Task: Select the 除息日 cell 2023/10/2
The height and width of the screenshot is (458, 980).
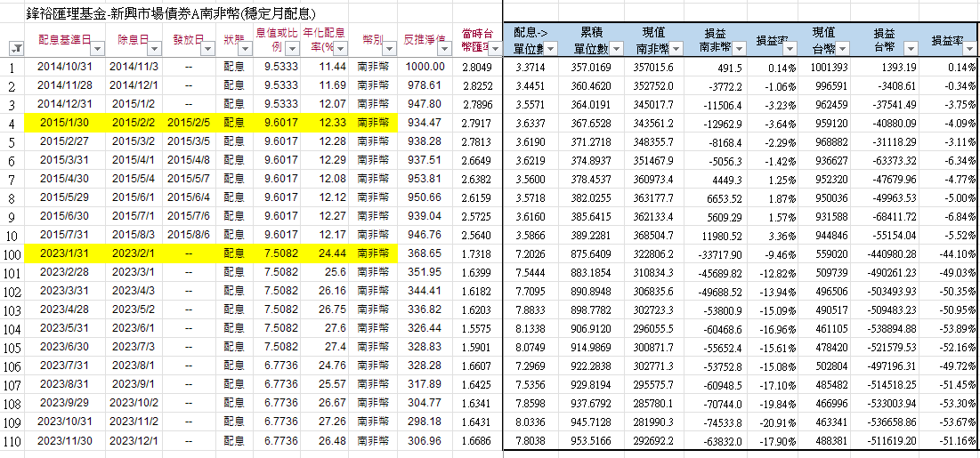Action: click(x=134, y=403)
